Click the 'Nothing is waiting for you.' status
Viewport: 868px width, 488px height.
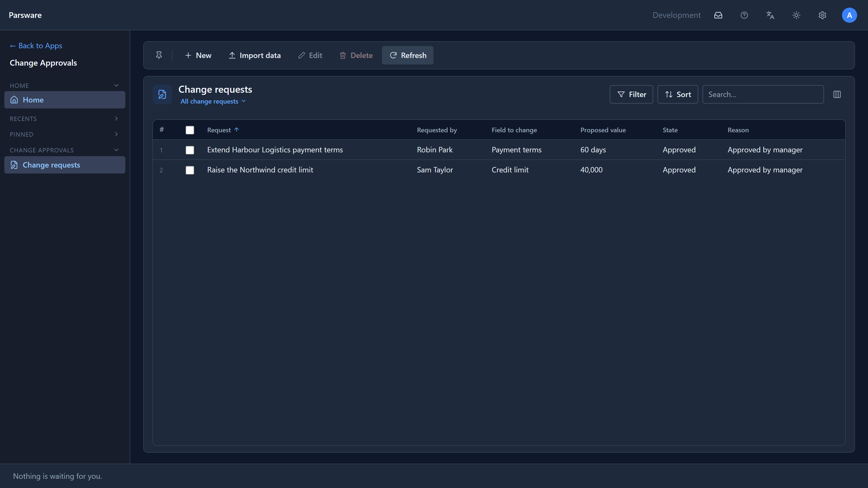click(x=57, y=476)
